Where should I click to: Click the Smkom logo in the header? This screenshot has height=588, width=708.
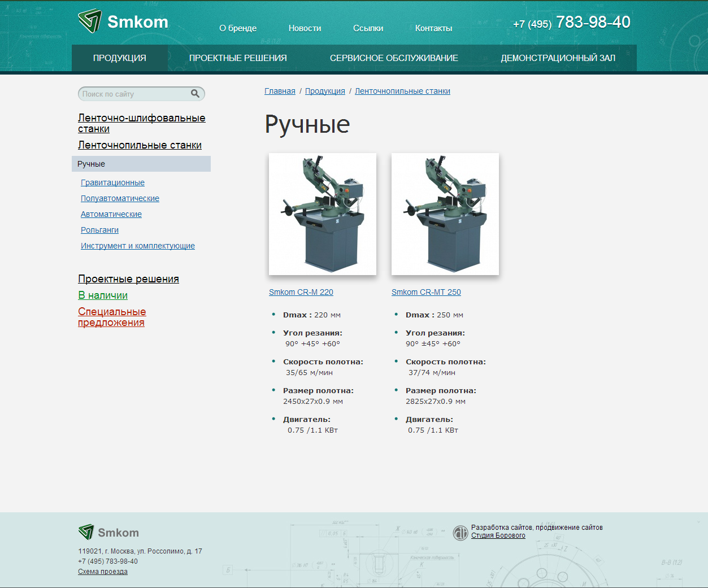click(123, 21)
